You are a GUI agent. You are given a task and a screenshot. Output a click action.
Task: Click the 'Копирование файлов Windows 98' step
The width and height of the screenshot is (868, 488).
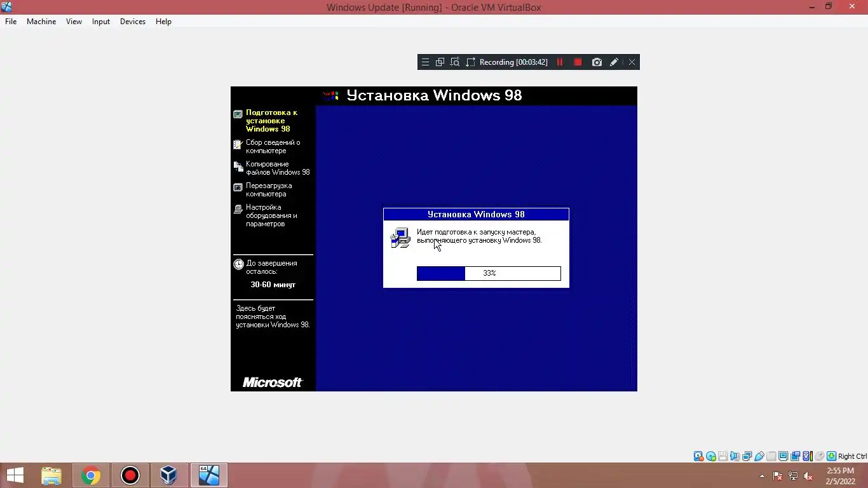(278, 168)
